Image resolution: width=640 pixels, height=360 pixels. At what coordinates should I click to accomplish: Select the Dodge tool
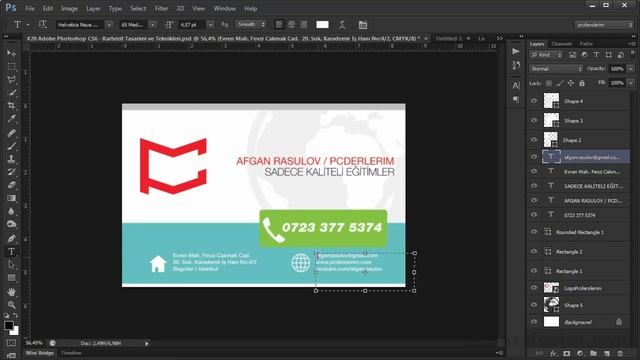pos(11,224)
